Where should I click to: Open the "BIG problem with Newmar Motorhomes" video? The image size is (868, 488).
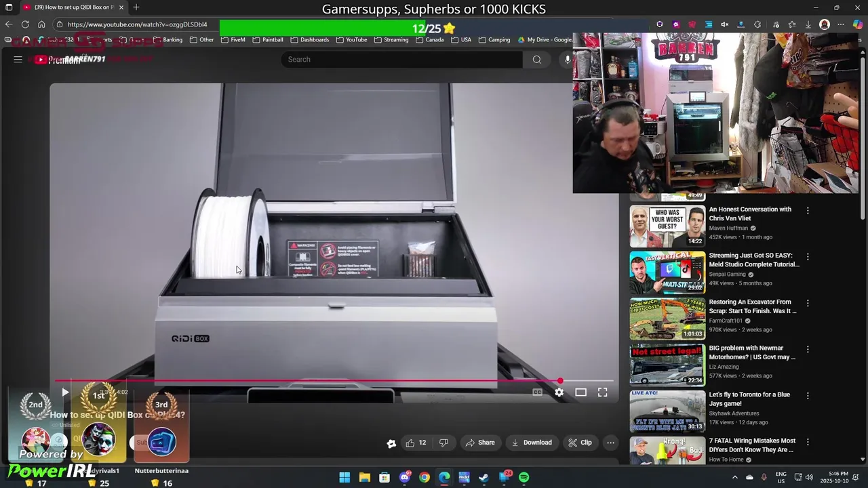click(x=752, y=352)
